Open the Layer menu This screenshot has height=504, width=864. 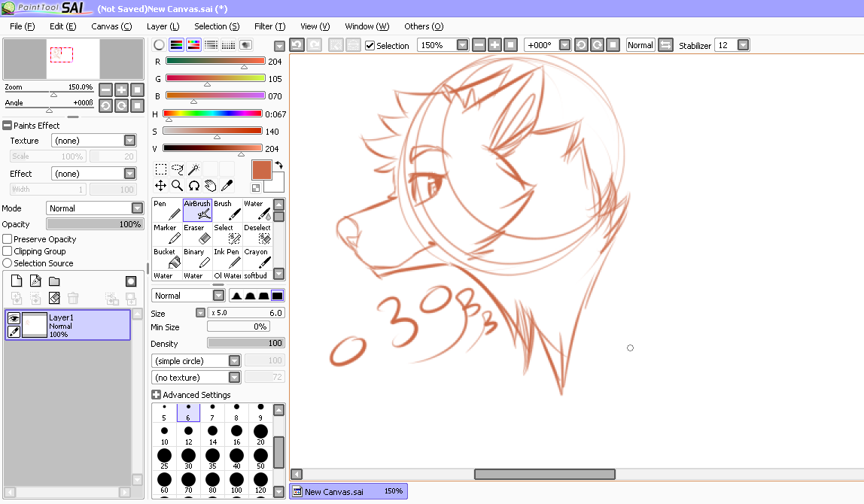coord(163,26)
